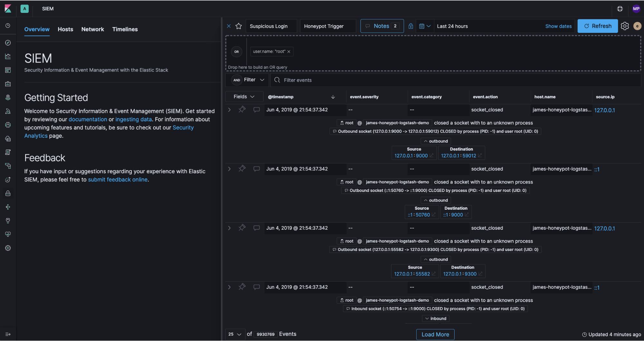644x341 pixels.
Task: Click the Filter events search field
Action: click(x=456, y=80)
